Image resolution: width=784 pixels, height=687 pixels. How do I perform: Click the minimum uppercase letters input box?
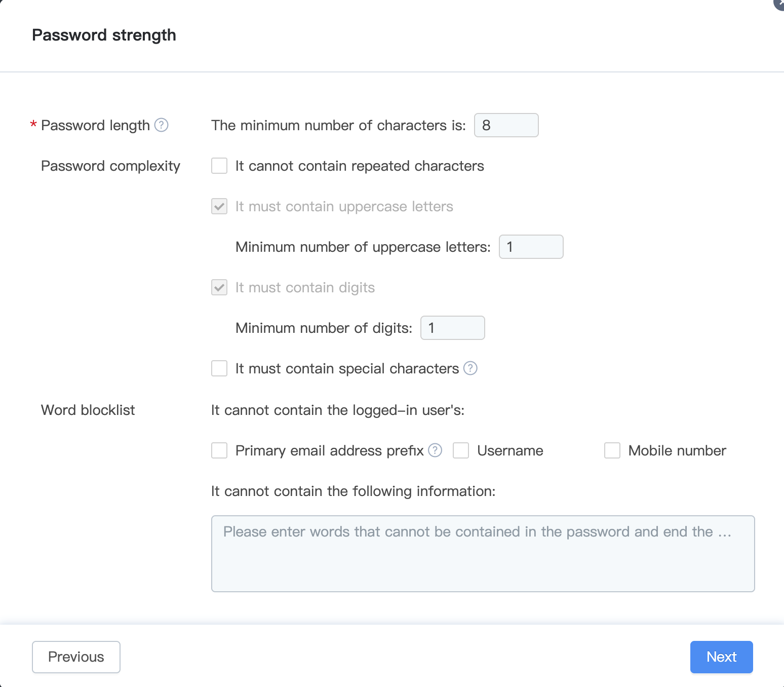[x=531, y=247]
